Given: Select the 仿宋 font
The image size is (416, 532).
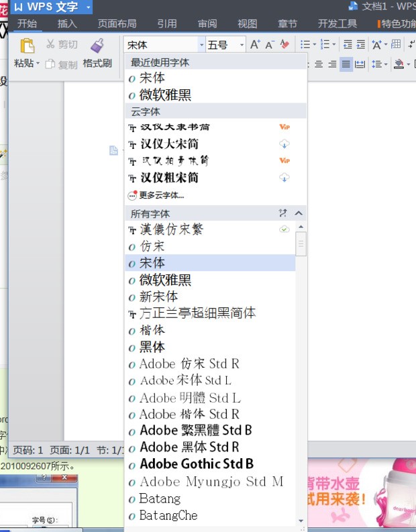Looking at the screenshot, I should [x=210, y=247].
